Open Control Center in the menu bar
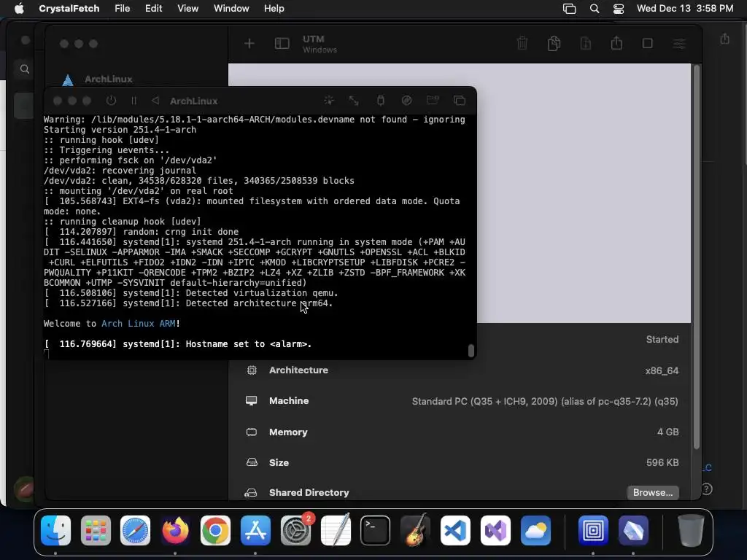The width and height of the screenshot is (747, 560). (619, 9)
